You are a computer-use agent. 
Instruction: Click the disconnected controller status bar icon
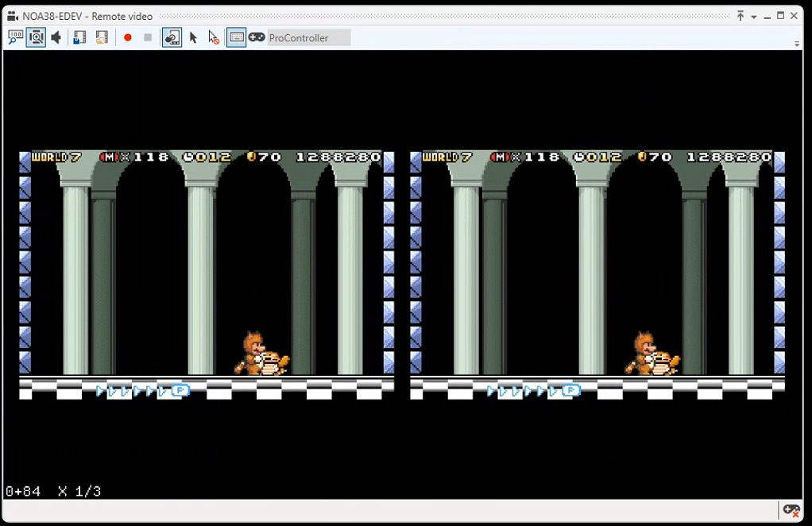pos(791,510)
